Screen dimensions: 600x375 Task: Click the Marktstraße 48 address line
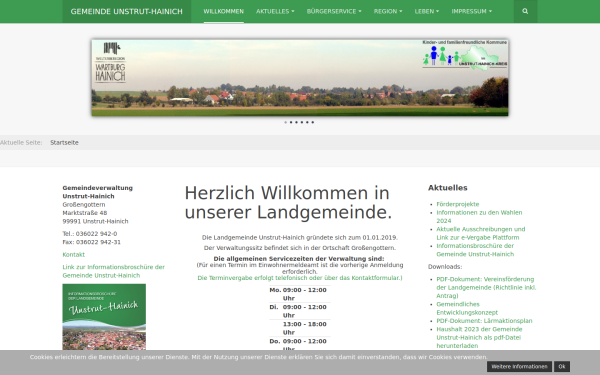[x=85, y=213]
